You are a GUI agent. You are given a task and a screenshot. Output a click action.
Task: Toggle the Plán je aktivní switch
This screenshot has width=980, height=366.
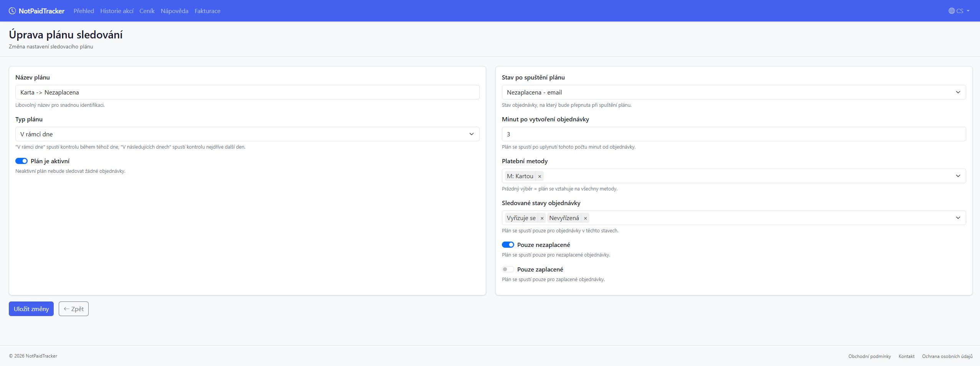21,161
